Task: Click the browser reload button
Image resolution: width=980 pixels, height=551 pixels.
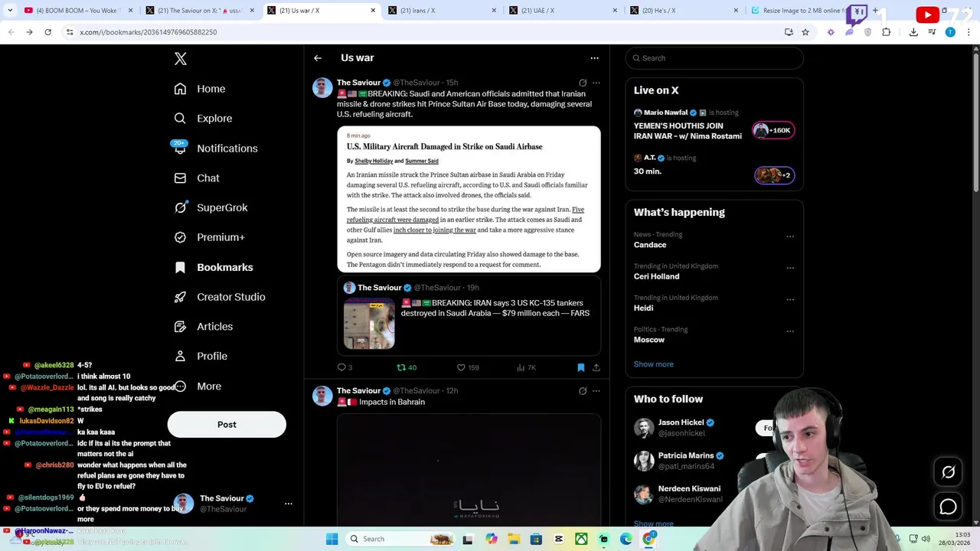Action: click(47, 32)
